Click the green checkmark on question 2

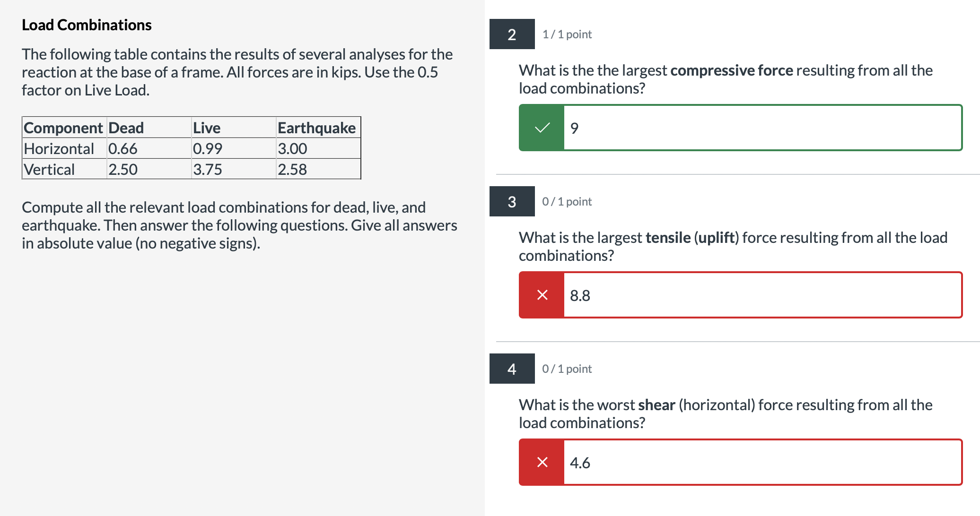click(541, 127)
